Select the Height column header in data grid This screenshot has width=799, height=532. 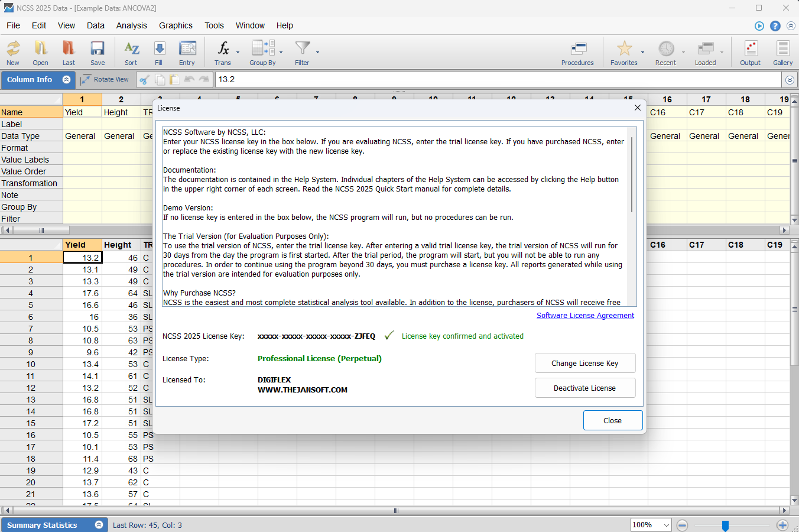121,245
